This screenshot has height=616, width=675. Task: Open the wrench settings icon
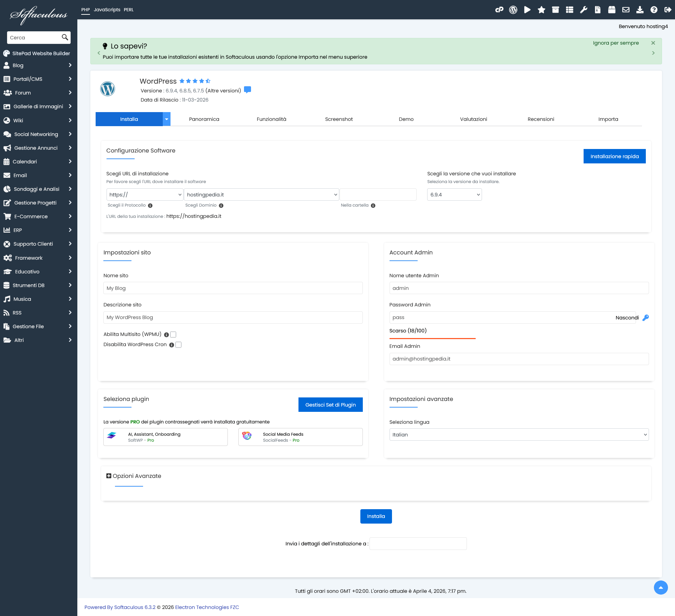coord(584,10)
